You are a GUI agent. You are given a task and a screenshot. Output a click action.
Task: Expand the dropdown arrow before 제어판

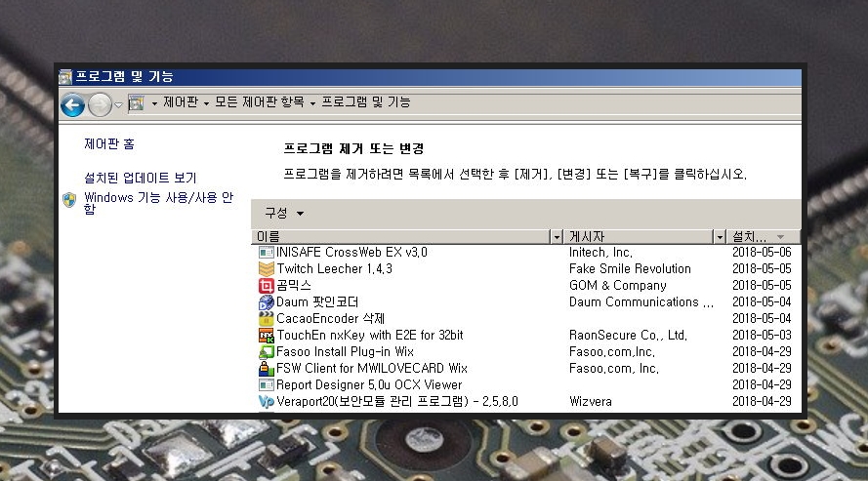(154, 103)
